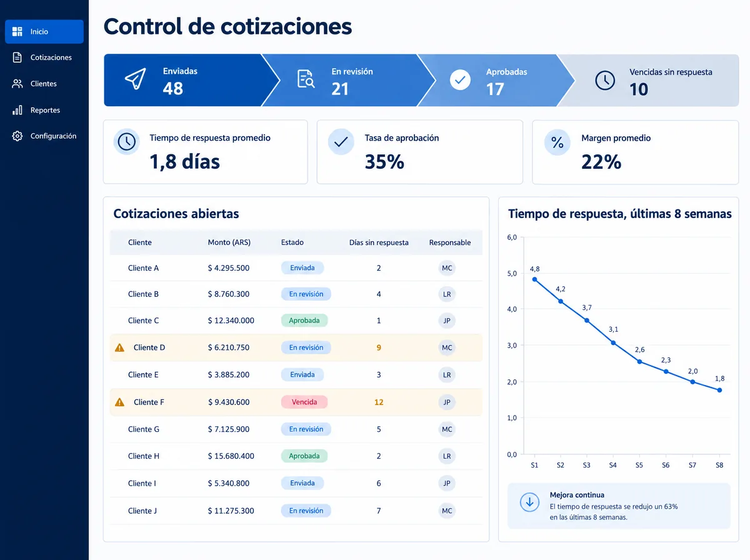750x560 pixels.
Task: Click the Inicio dashboard grid icon
Action: pos(17,31)
